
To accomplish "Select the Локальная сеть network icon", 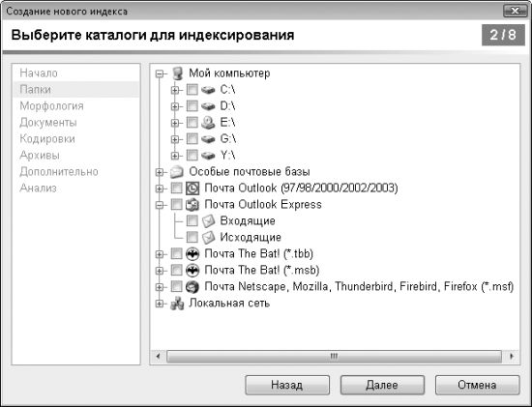I will coord(177,304).
